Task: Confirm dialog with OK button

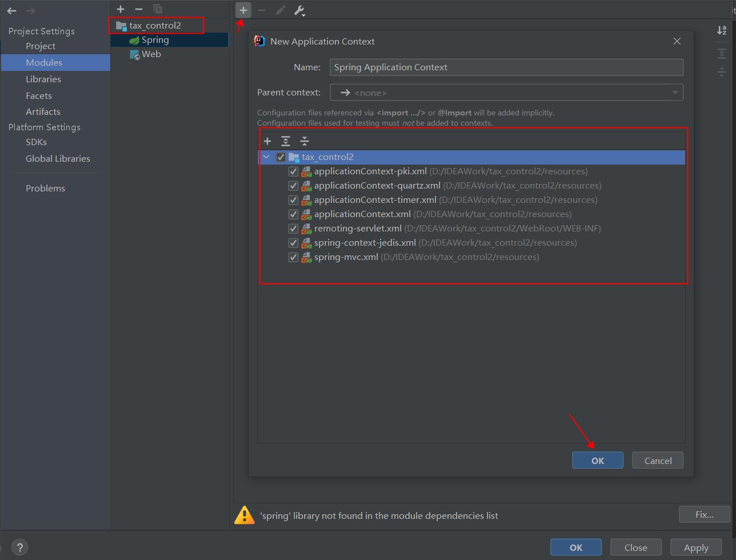Action: coord(598,461)
